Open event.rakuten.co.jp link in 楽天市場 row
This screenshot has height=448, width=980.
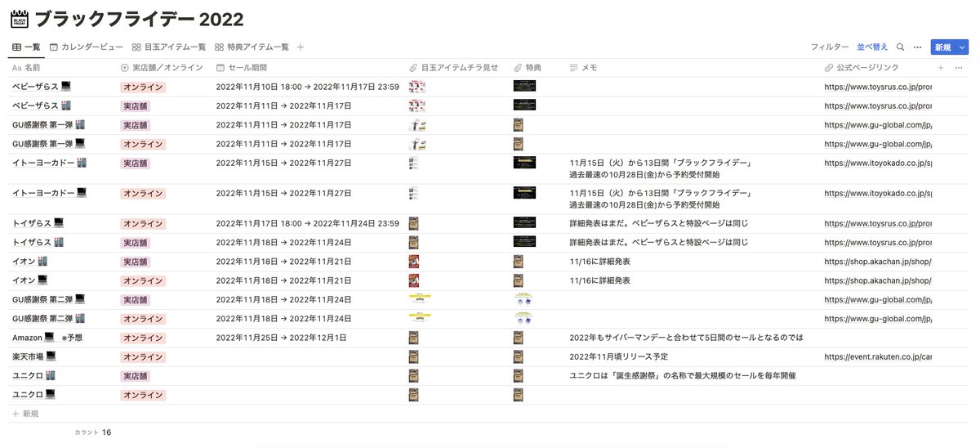[878, 356]
